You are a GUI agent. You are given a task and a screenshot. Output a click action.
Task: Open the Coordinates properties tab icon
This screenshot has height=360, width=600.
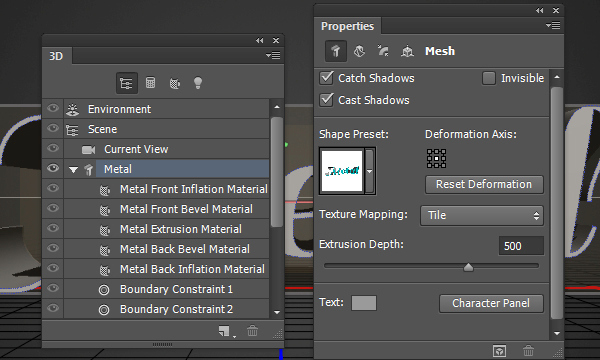[x=407, y=51]
